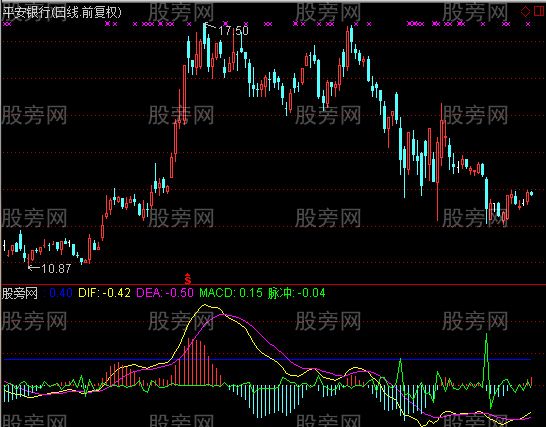This screenshot has width=546, height=427.
Task: Click the 股旁网 indicator name label
Action: coord(20,293)
